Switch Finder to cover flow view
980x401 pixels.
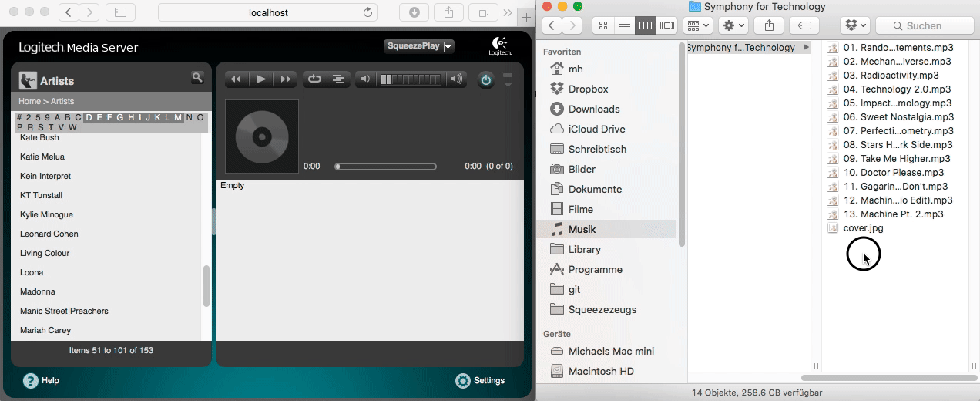click(x=666, y=25)
